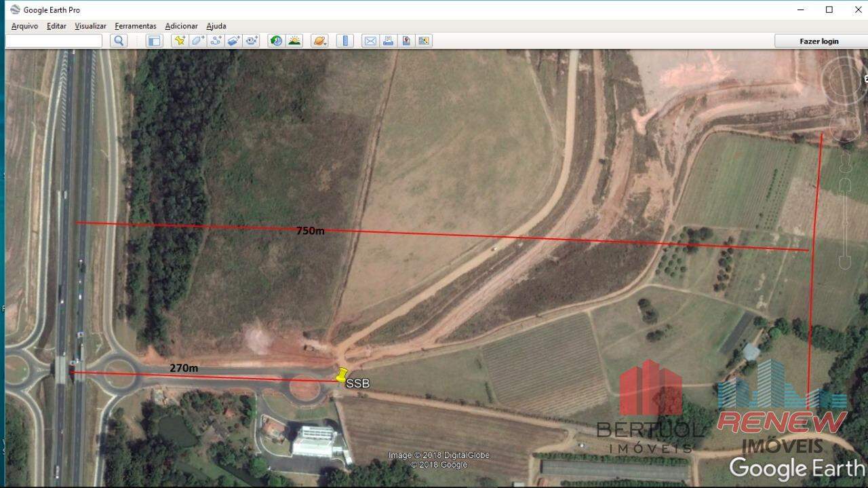
Task: Show historical imagery clock tool
Action: 276,41
